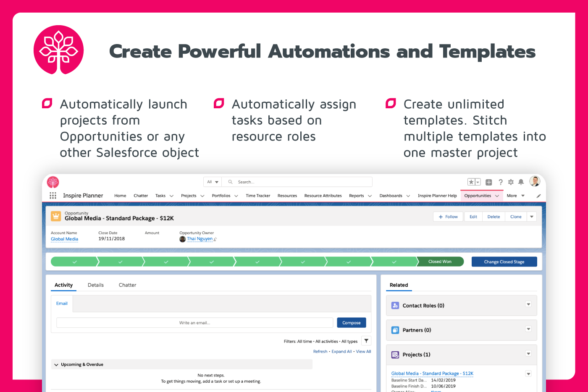Open the Chatter nav tab
The width and height of the screenshot is (588, 392).
[x=141, y=196]
